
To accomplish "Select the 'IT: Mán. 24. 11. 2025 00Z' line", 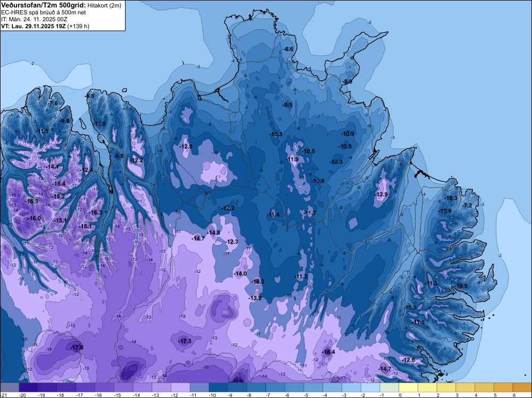I will pos(34,19).
